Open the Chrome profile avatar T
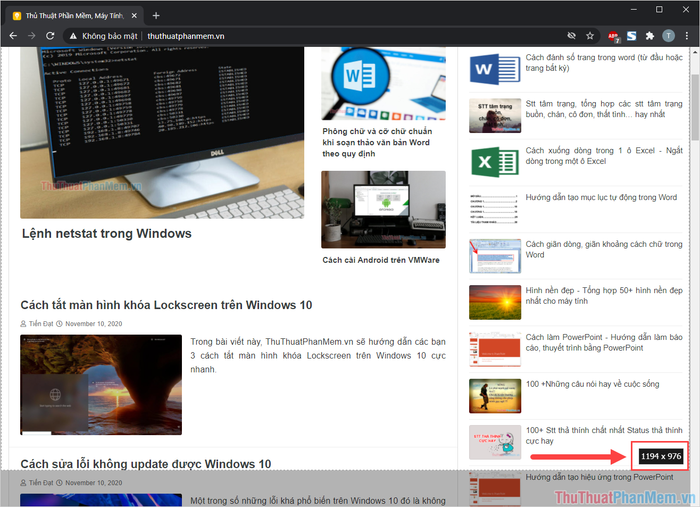The image size is (700, 507). point(668,35)
